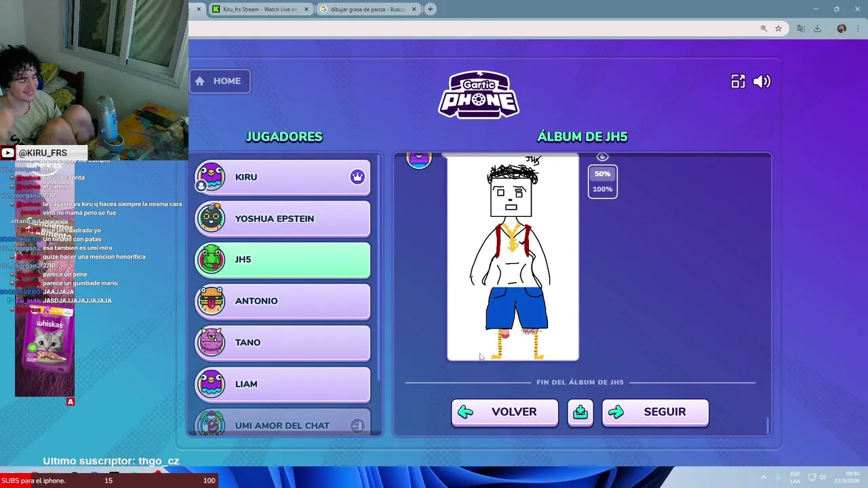Select player YOSHUA EPSTEIN

pos(283,218)
